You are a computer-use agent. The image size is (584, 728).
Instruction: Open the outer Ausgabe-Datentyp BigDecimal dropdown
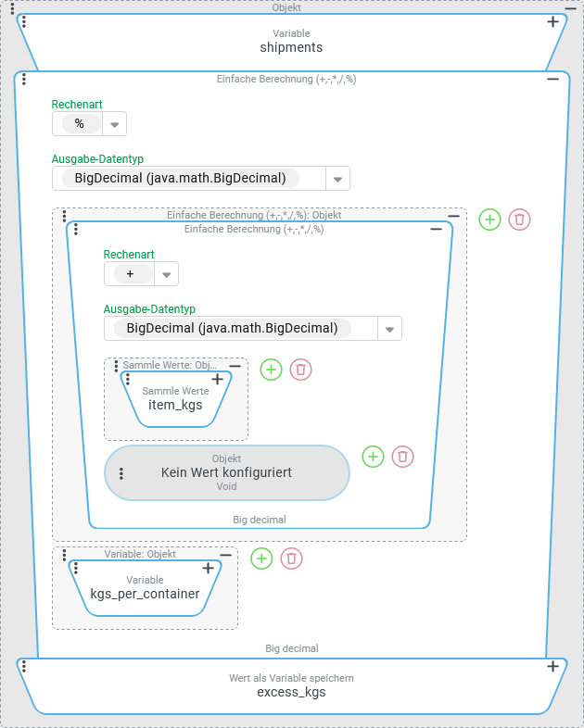[x=337, y=179]
